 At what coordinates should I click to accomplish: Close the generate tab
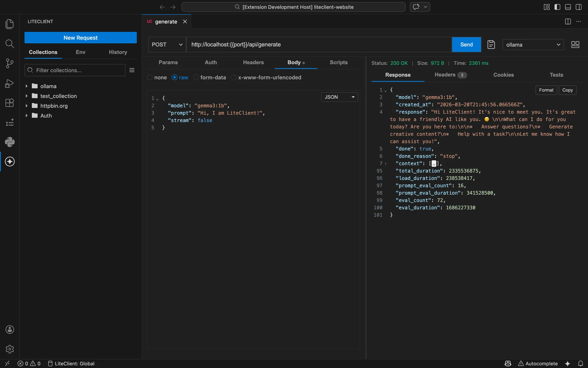coord(185,21)
